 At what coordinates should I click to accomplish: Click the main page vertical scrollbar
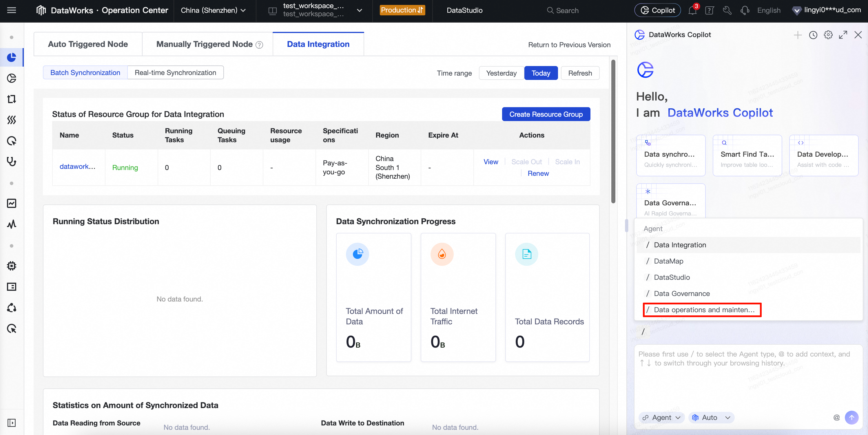[x=613, y=131]
